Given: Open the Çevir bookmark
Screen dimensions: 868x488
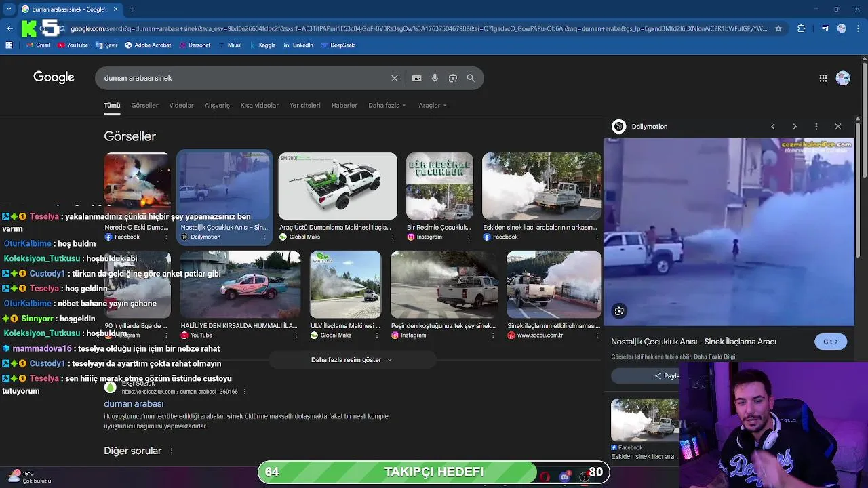Looking at the screenshot, I should pyautogui.click(x=106, y=45).
